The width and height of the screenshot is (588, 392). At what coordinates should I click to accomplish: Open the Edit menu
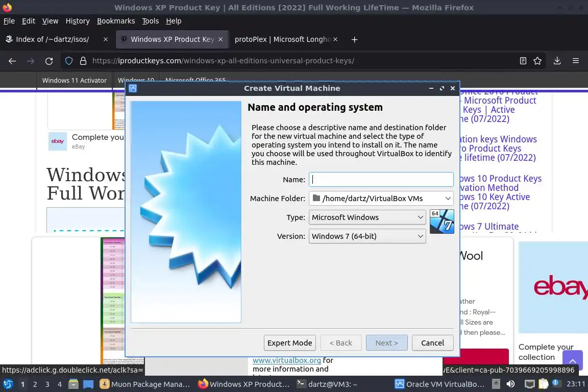coord(29,21)
